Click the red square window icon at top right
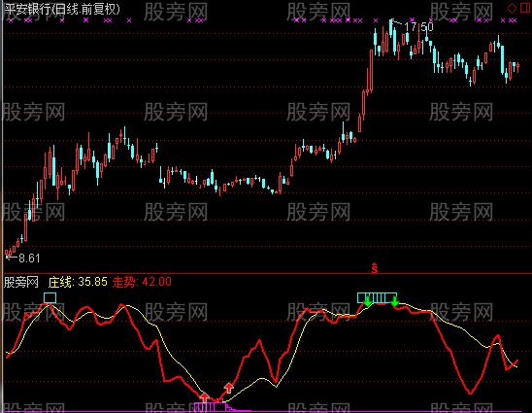Screen dimensions: 532x413 (525, 8)
